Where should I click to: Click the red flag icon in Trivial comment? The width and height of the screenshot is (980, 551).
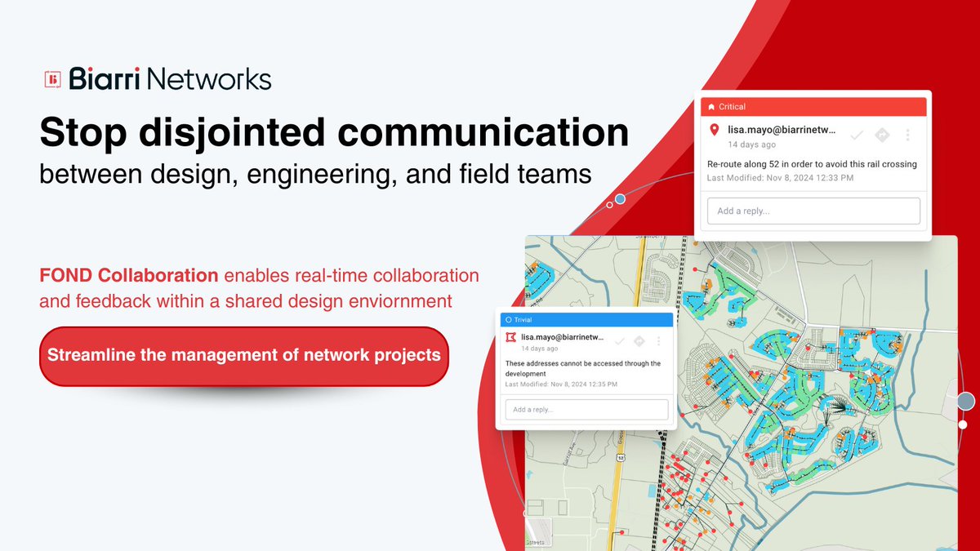point(511,337)
